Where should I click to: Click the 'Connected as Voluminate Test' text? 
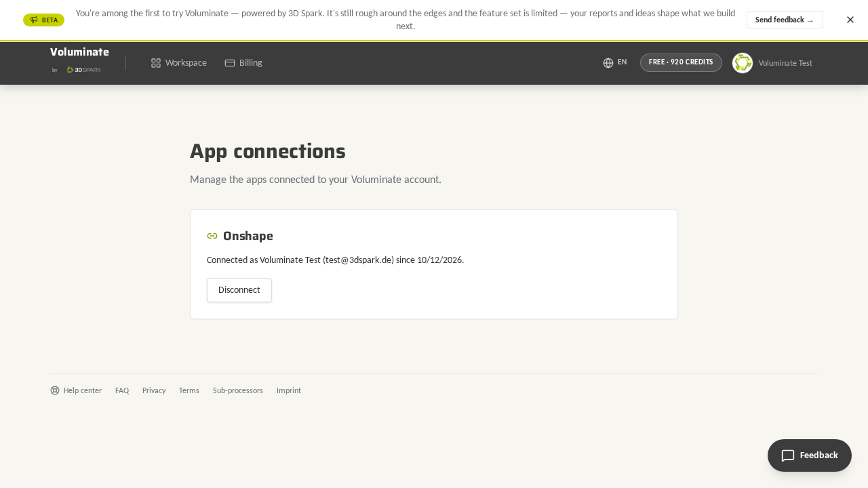[x=335, y=260]
